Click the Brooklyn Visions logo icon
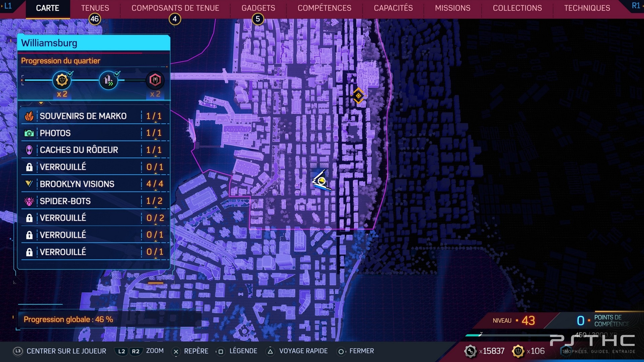Viewport: 644px width, 362px height. tap(29, 184)
